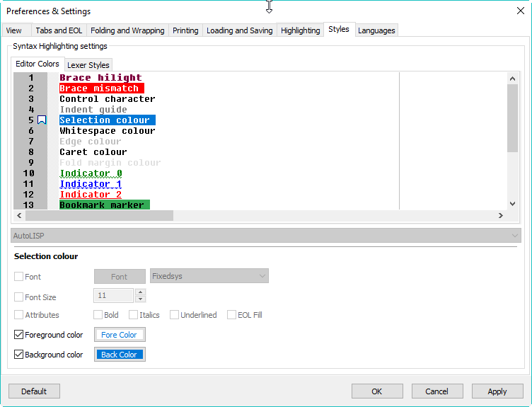This screenshot has width=532, height=407.
Task: Tick the EOL Fill checkbox
Action: click(x=232, y=315)
